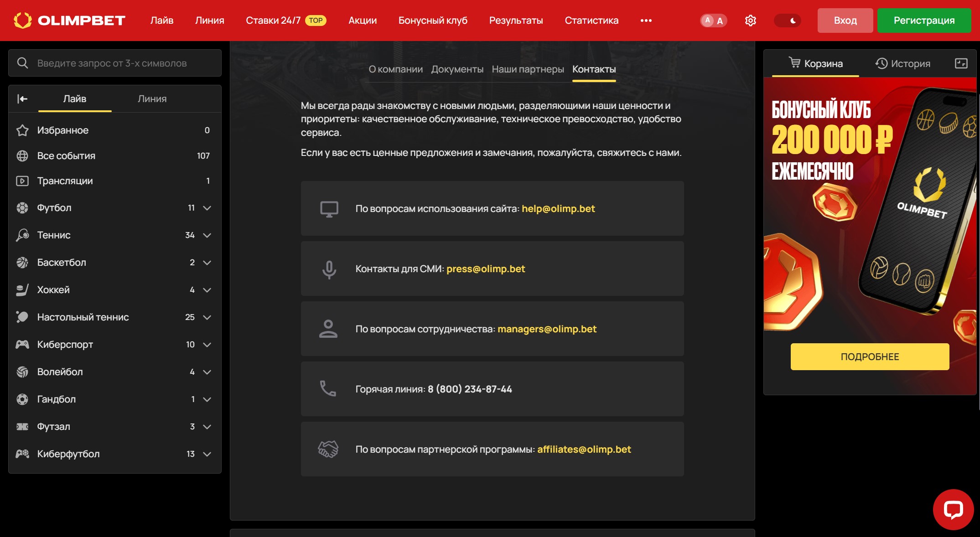
Task: Click the OLIMPBET logo
Action: tap(69, 21)
